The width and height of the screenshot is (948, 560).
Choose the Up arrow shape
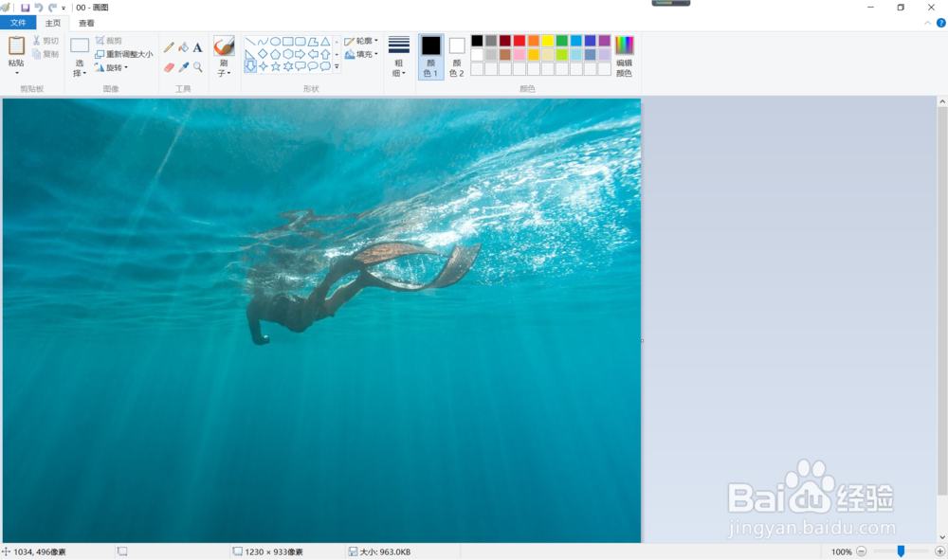(325, 54)
